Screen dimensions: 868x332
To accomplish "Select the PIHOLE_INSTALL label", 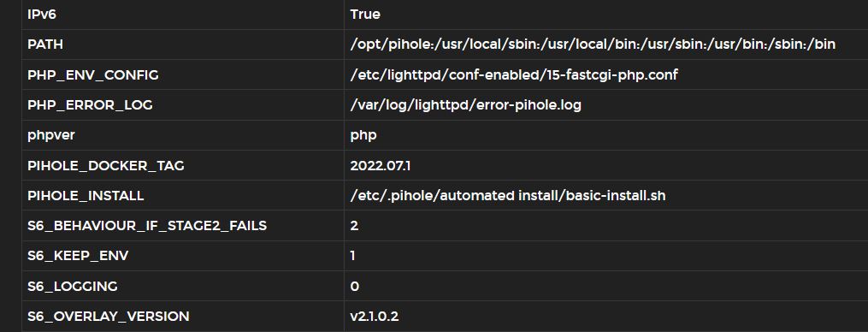I will (86, 195).
